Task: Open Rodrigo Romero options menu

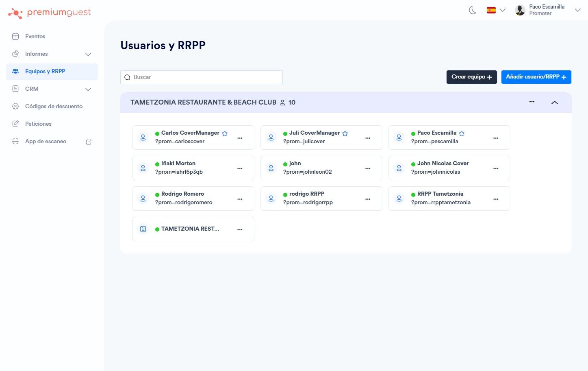Action: click(x=240, y=199)
